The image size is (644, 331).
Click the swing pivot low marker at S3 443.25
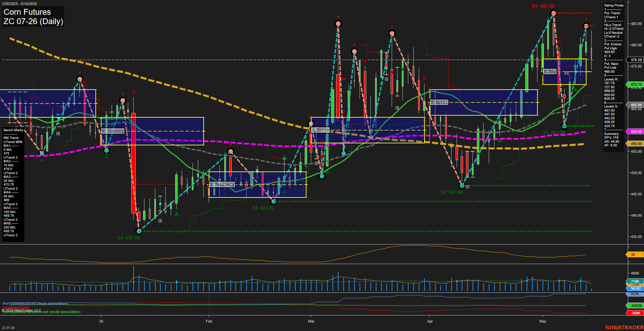click(x=274, y=202)
